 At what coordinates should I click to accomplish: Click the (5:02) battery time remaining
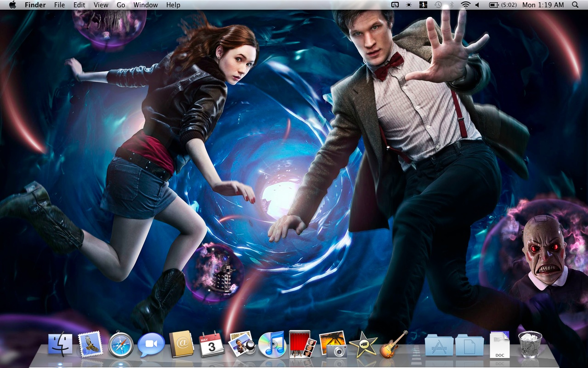[x=509, y=5]
